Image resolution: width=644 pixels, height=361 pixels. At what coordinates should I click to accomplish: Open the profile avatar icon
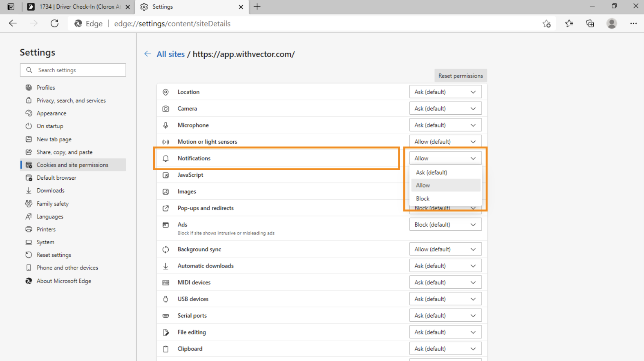pyautogui.click(x=612, y=24)
